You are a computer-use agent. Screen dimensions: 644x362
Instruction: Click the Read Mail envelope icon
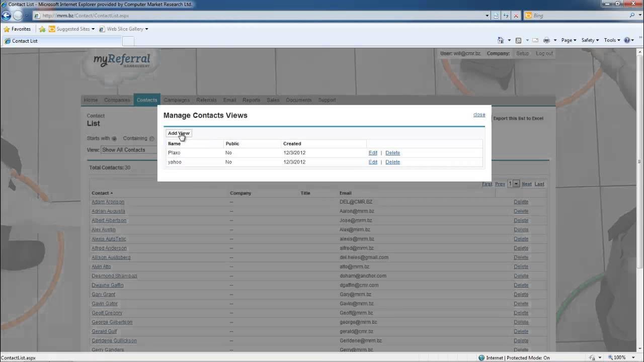535,40
